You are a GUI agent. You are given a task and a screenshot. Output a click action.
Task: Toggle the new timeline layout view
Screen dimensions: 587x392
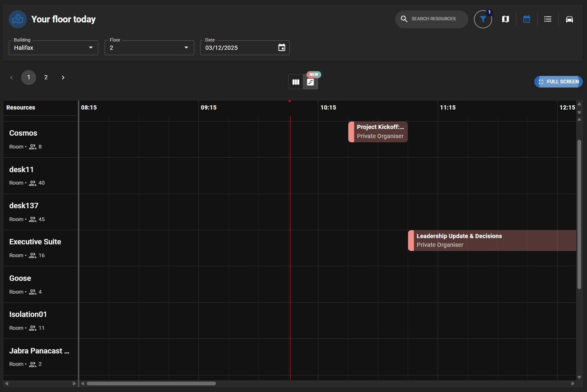click(311, 82)
